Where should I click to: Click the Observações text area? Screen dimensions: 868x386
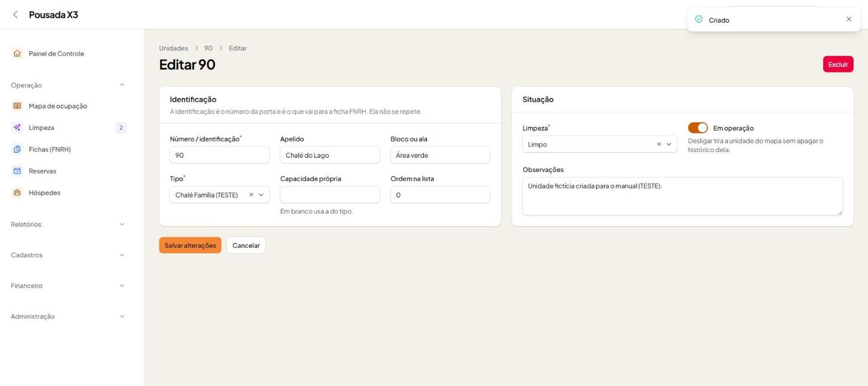pos(682,196)
